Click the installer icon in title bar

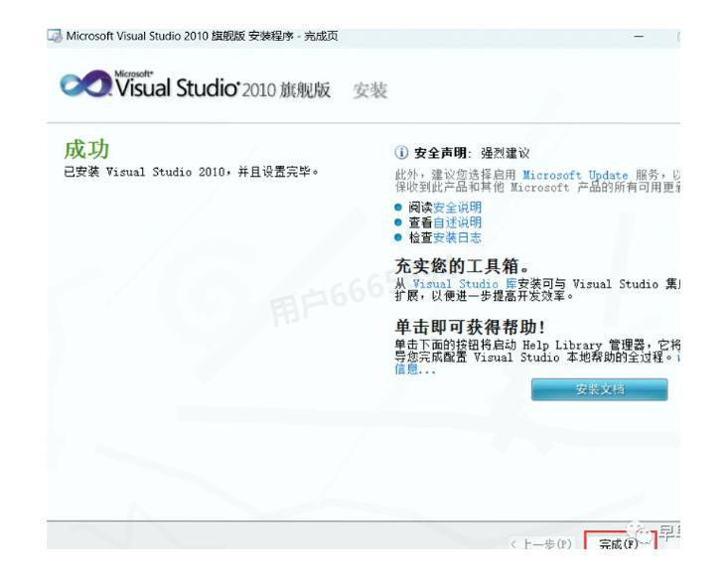point(55,37)
